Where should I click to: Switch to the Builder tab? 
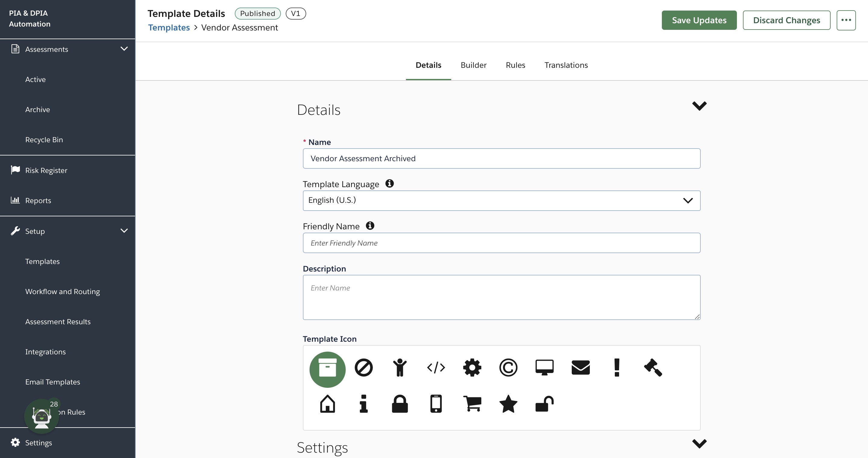[x=473, y=65]
